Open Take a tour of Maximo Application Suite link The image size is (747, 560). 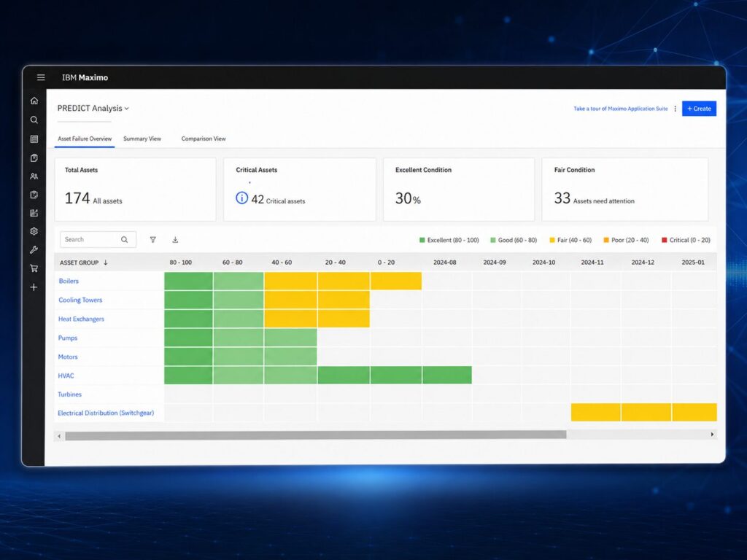[620, 109]
